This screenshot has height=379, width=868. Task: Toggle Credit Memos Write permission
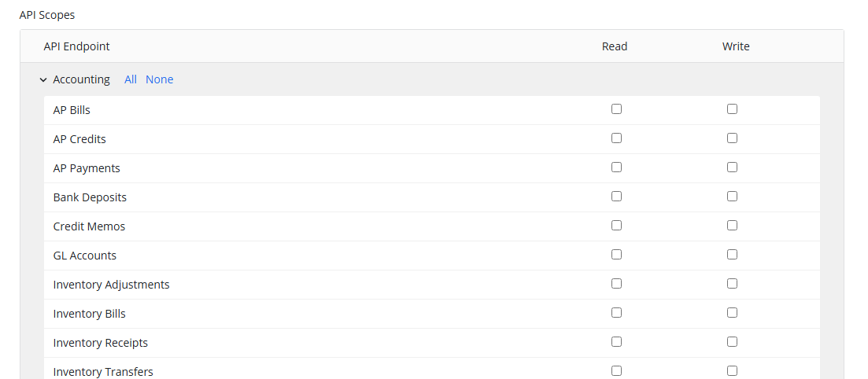pyautogui.click(x=732, y=226)
